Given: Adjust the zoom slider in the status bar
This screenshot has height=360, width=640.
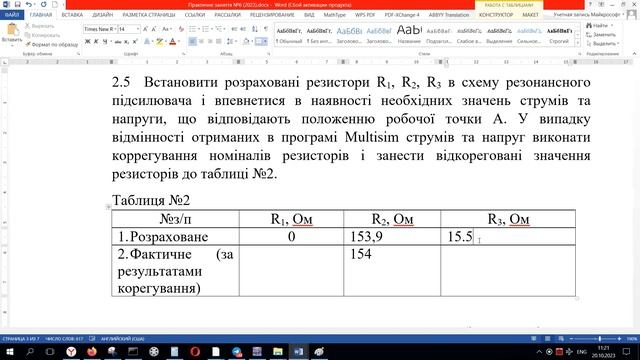Looking at the screenshot, I should (600, 339).
